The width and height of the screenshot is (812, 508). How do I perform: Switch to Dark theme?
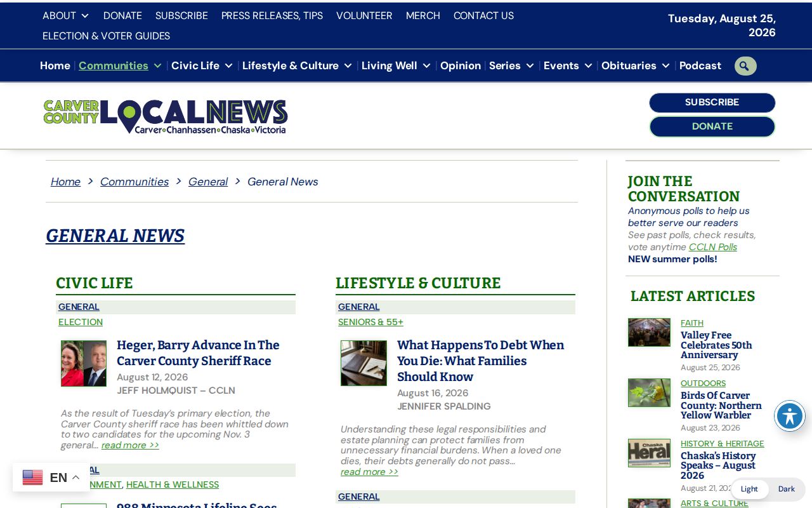(x=787, y=489)
